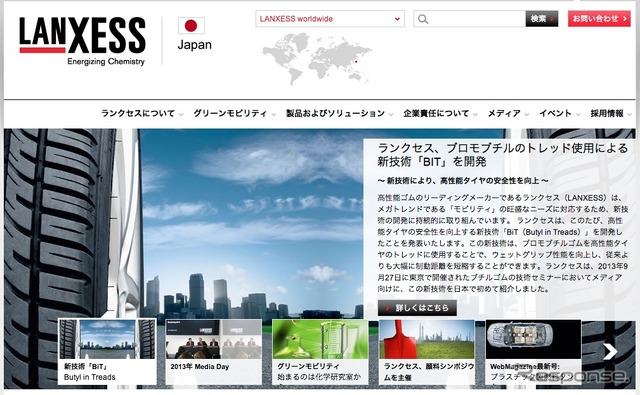Click the Japan country label
The height and width of the screenshot is (395, 640).
[x=194, y=44]
